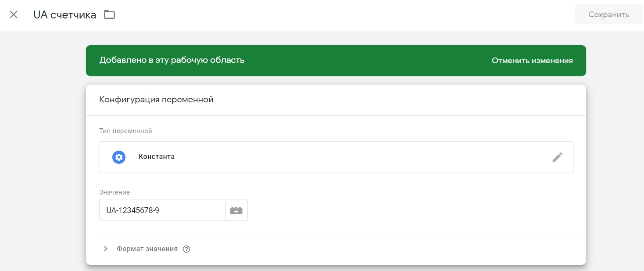Open help via question mark near Формат значения
The width and height of the screenshot is (644, 271).
(186, 249)
